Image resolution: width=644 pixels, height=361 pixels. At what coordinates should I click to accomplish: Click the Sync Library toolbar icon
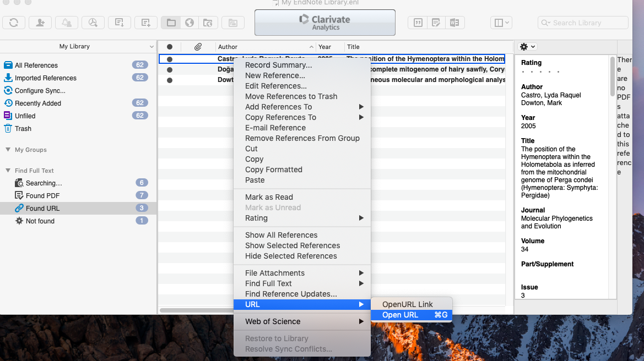click(x=14, y=23)
